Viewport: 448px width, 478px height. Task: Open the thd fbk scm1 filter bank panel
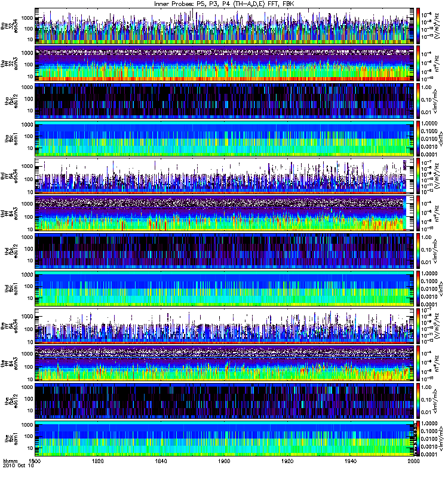225,289
